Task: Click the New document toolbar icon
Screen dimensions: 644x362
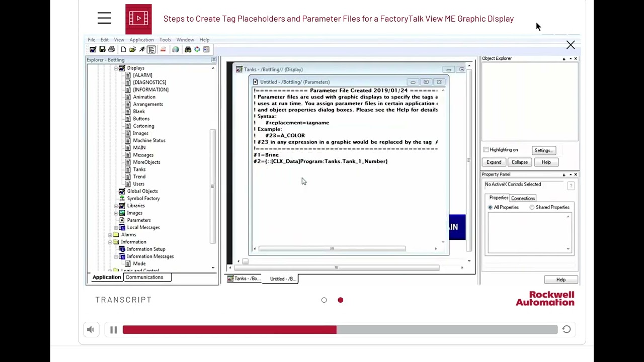Action: [x=123, y=49]
